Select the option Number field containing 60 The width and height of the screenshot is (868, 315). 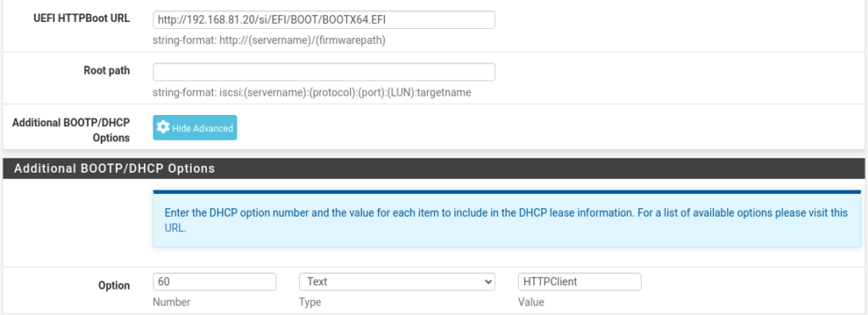click(214, 282)
